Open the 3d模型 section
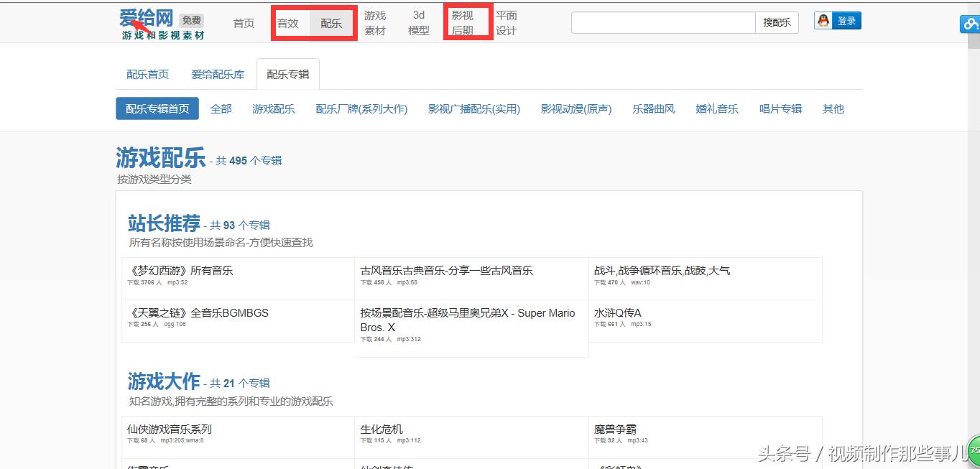Image resolution: width=980 pixels, height=469 pixels. tap(418, 22)
